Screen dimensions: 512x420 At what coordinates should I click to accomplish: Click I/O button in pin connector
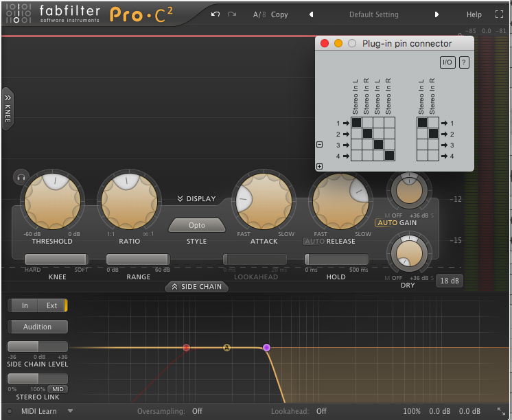(447, 62)
